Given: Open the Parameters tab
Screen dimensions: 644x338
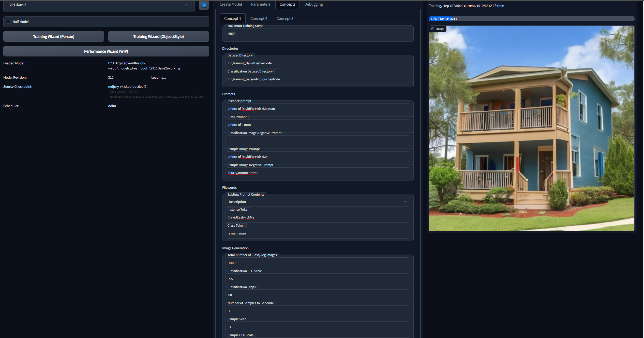Looking at the screenshot, I should pyautogui.click(x=260, y=4).
